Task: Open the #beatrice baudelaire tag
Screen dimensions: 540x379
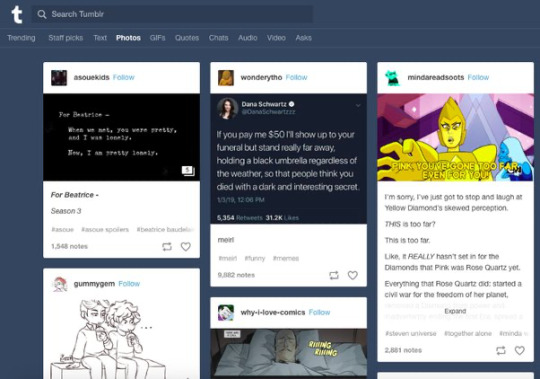Action: coord(166,230)
